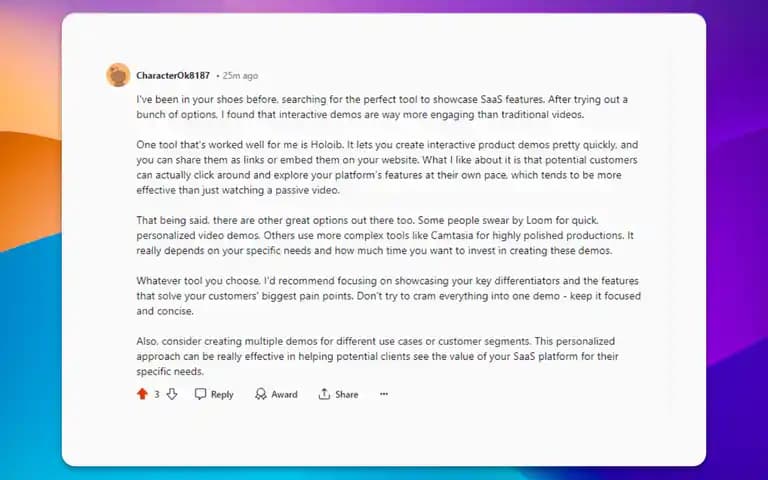Upvote the comment with the orange arrow
The image size is (768, 480).
(x=142, y=394)
